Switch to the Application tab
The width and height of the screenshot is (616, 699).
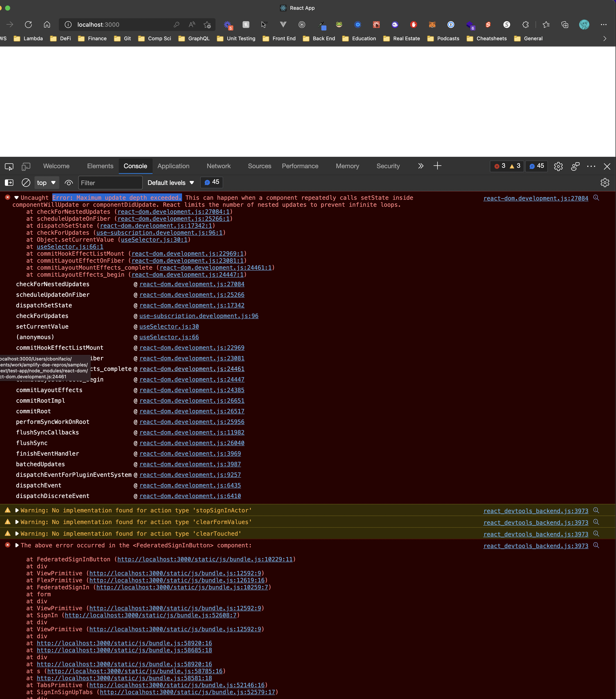(x=173, y=166)
